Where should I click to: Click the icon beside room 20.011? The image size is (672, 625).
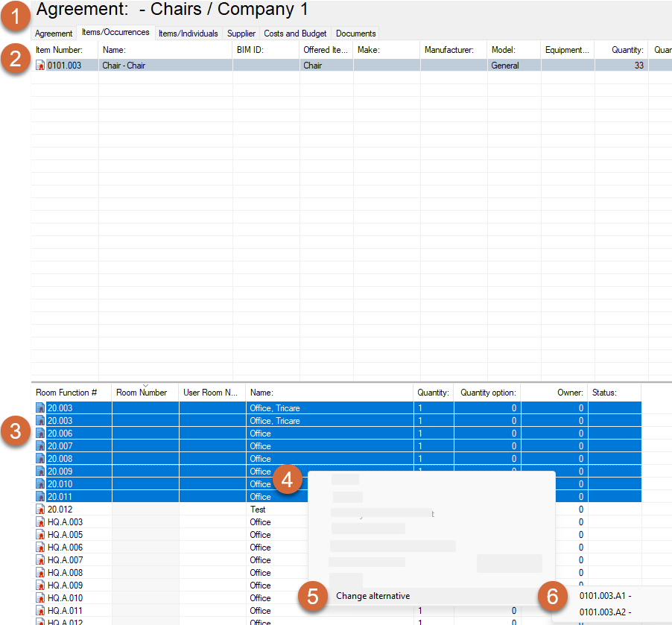pos(40,497)
